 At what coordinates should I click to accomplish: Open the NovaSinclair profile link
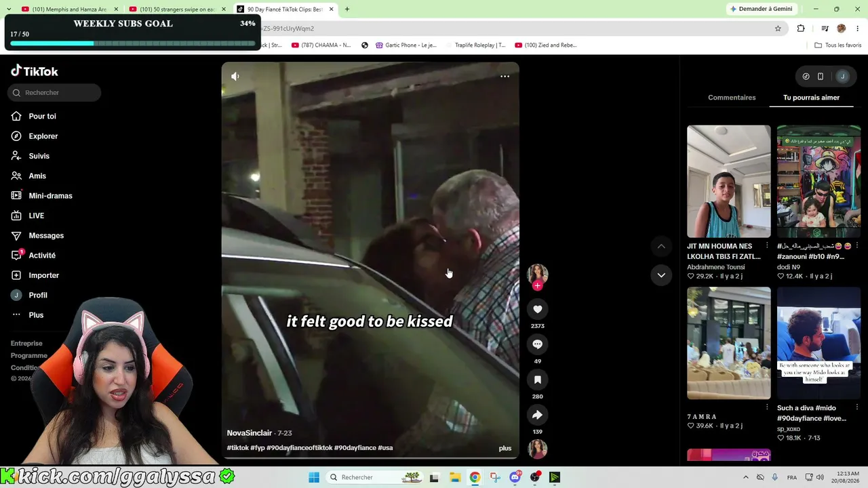coord(250,433)
